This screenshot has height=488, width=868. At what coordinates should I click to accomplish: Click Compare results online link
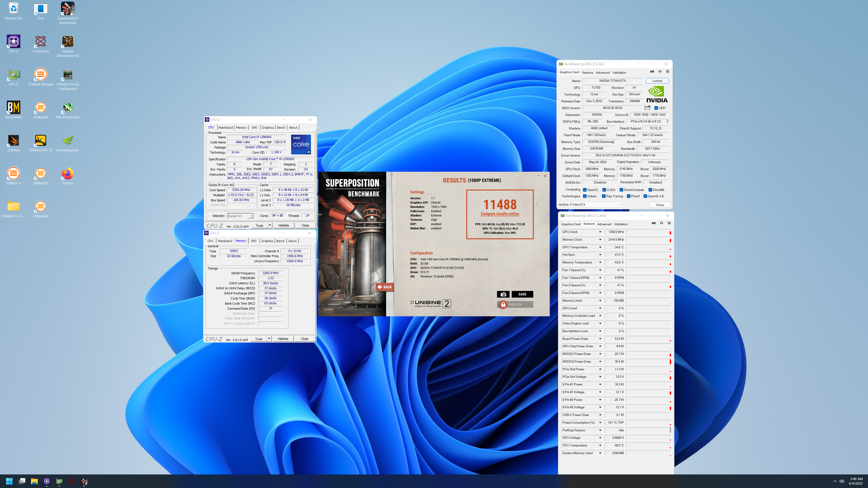500,214
